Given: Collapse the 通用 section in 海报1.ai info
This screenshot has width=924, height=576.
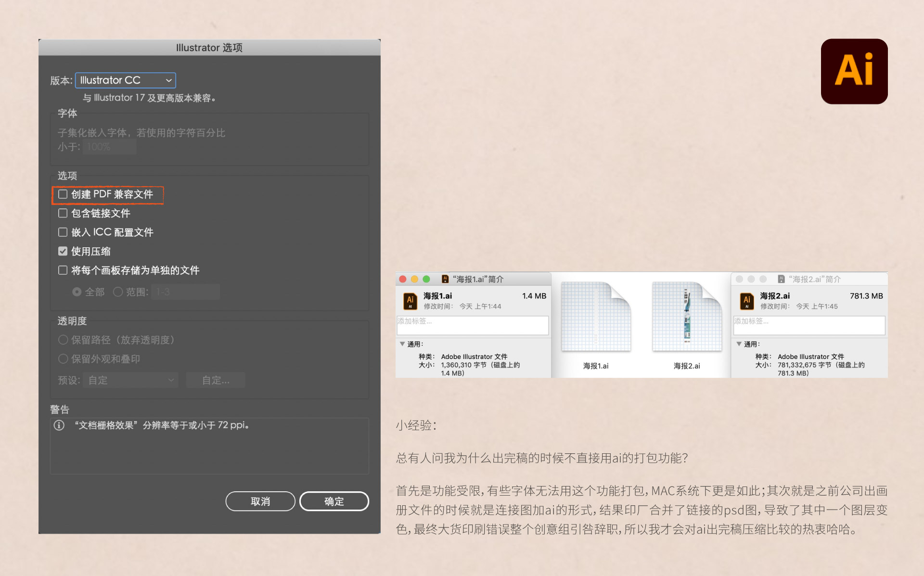Looking at the screenshot, I should (x=402, y=344).
